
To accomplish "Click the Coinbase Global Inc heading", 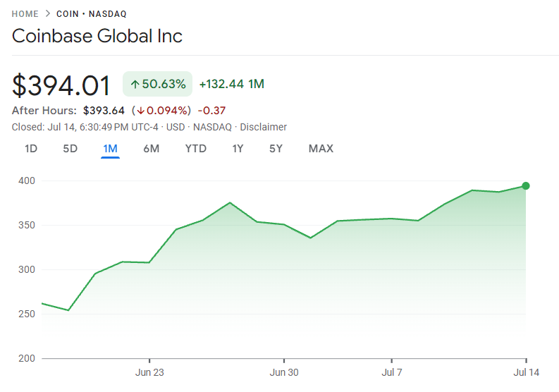I will click(97, 36).
